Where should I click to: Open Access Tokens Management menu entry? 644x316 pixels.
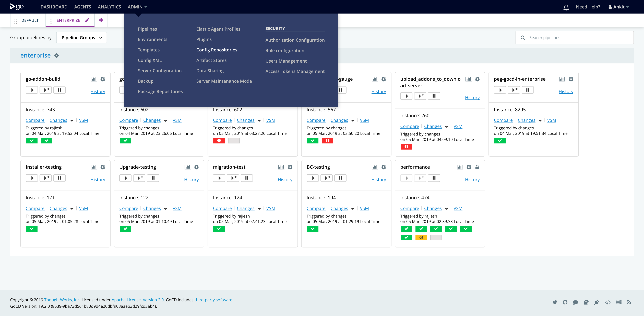coord(295,71)
